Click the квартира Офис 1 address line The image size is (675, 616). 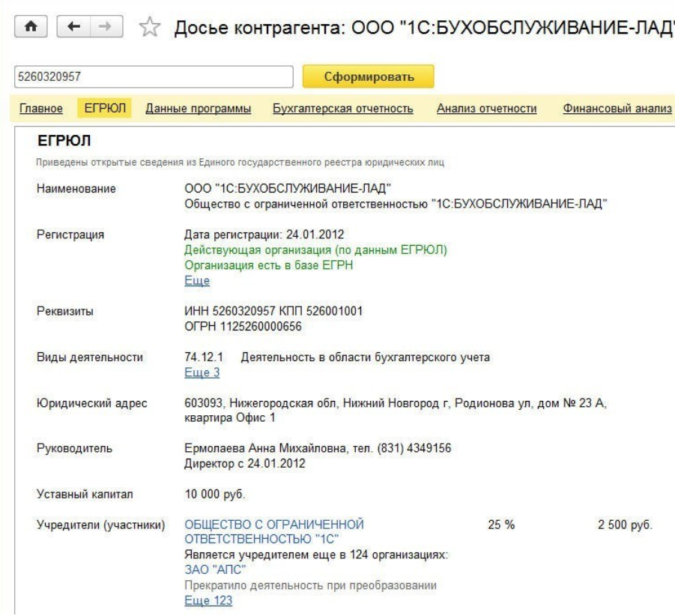click(x=230, y=417)
